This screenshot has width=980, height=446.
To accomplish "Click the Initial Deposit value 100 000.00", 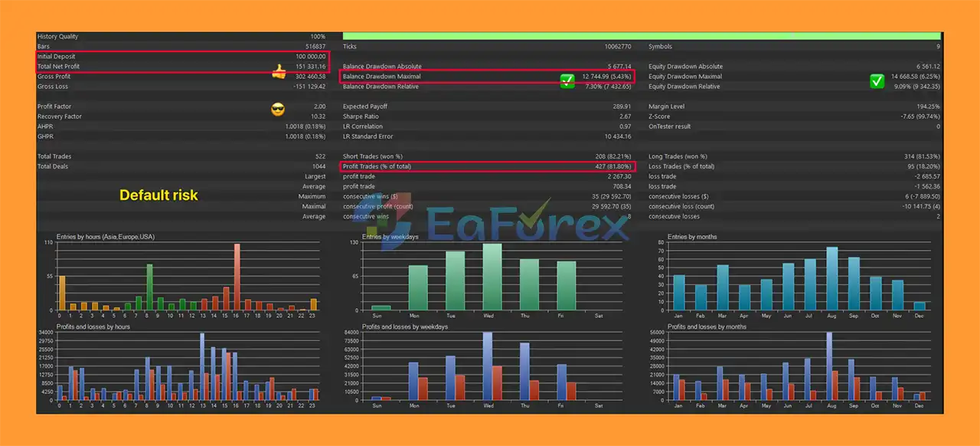I will click(x=310, y=57).
